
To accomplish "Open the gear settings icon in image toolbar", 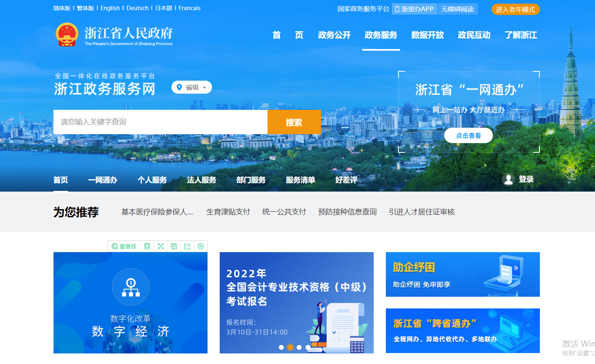I will point(201,246).
